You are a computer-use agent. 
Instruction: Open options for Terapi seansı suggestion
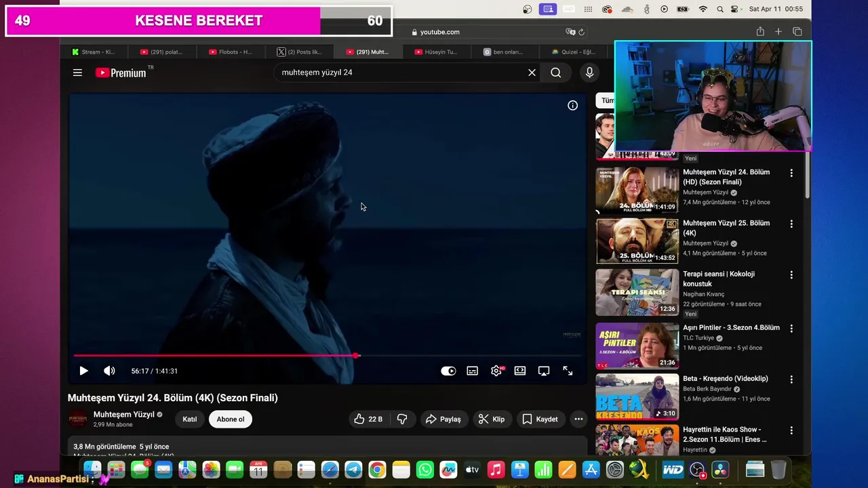[791, 274]
